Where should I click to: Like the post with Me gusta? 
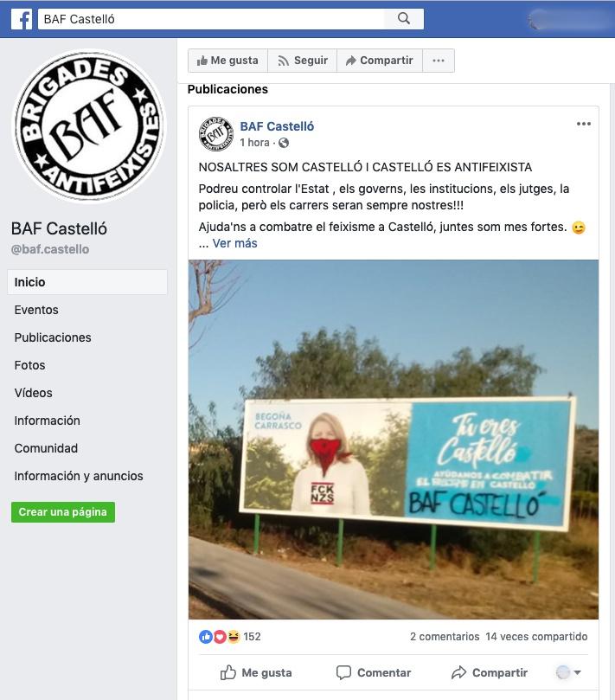256,672
